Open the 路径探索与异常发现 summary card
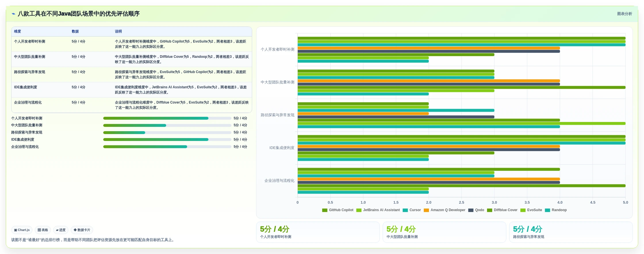 [571, 232]
